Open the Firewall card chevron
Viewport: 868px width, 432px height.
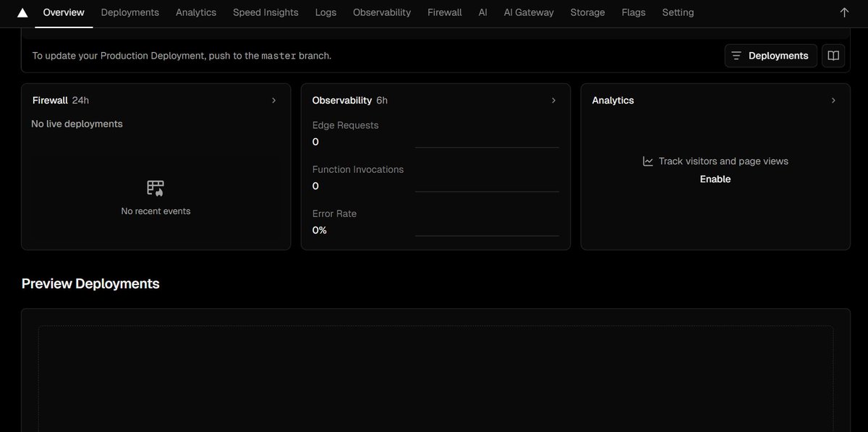pyautogui.click(x=273, y=101)
